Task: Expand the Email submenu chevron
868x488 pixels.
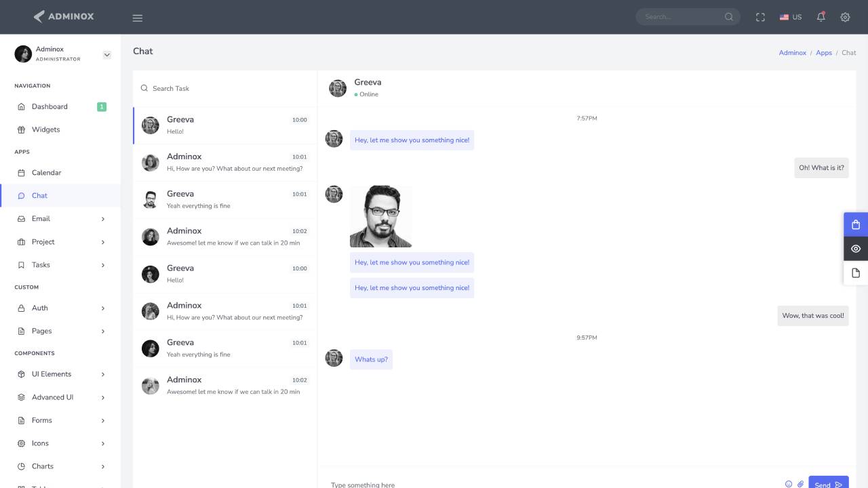Action: (x=103, y=219)
